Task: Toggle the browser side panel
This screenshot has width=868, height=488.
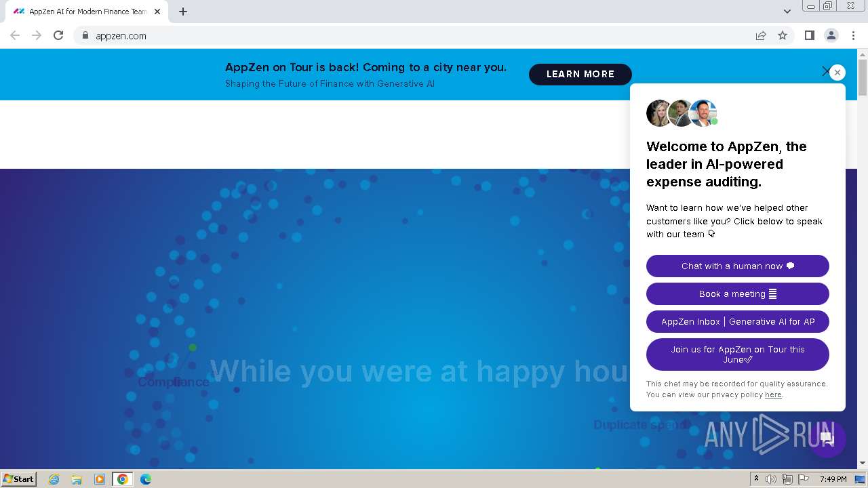Action: coord(809,35)
